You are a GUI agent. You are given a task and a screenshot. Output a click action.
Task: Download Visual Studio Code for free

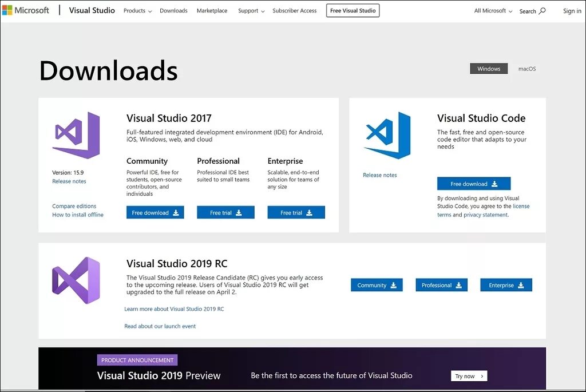pyautogui.click(x=474, y=184)
